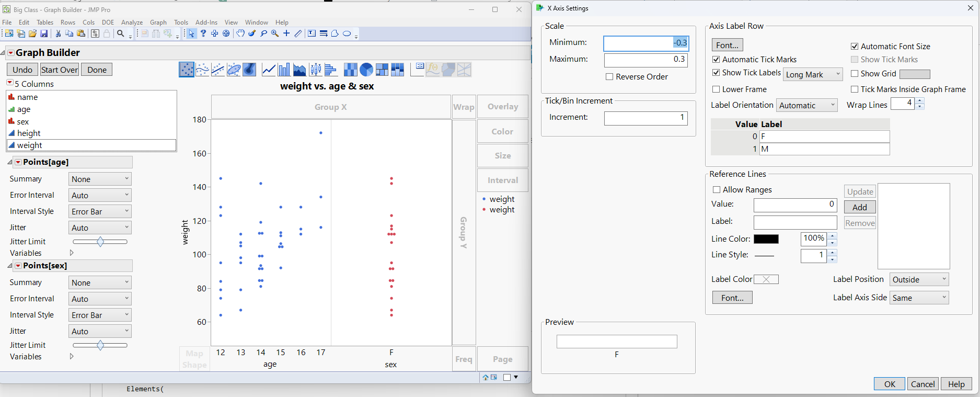Image resolution: width=980 pixels, height=397 pixels.
Task: Open the Label Orientation dropdown
Action: (807, 105)
